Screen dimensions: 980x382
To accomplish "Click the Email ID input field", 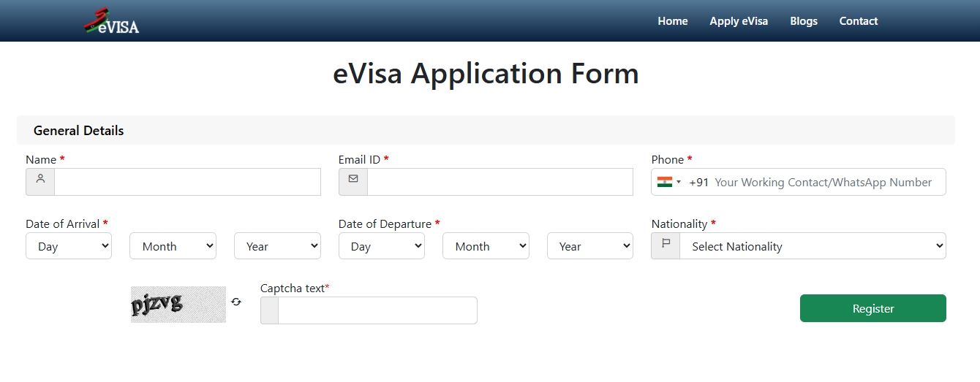I will tap(500, 182).
